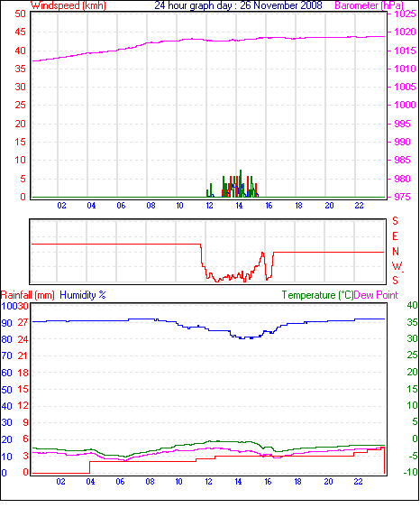Screen dimensions: 420x508
Task: Click the 40 temperature scale value
Action: (412, 305)
